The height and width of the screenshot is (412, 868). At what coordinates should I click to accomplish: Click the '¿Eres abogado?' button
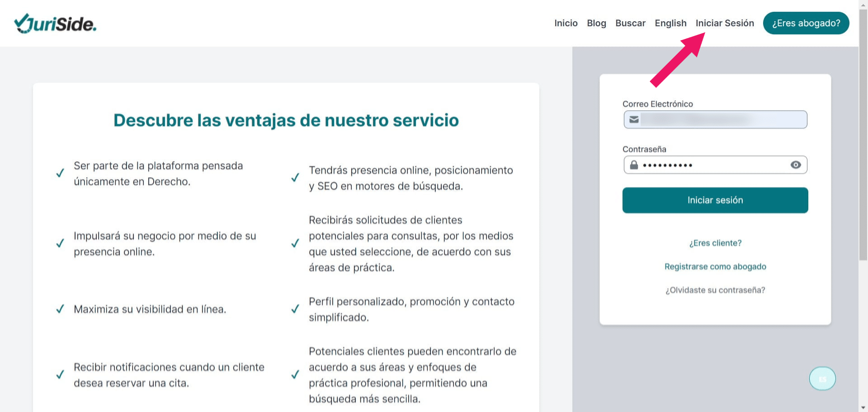[806, 23]
